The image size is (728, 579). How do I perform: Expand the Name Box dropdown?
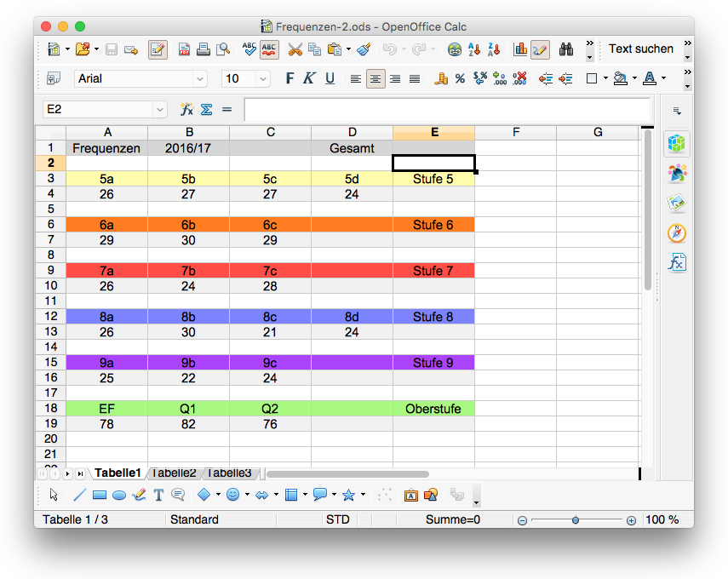[159, 110]
